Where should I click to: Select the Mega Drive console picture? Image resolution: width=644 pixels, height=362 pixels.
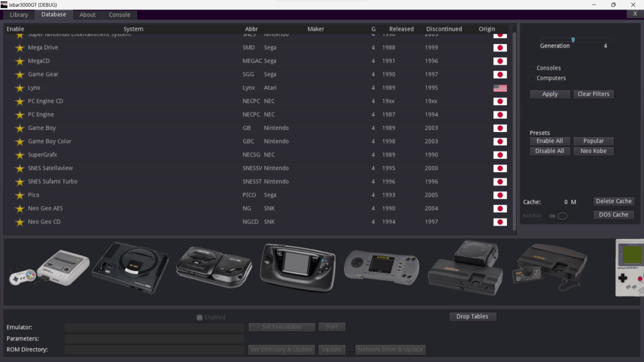click(130, 267)
